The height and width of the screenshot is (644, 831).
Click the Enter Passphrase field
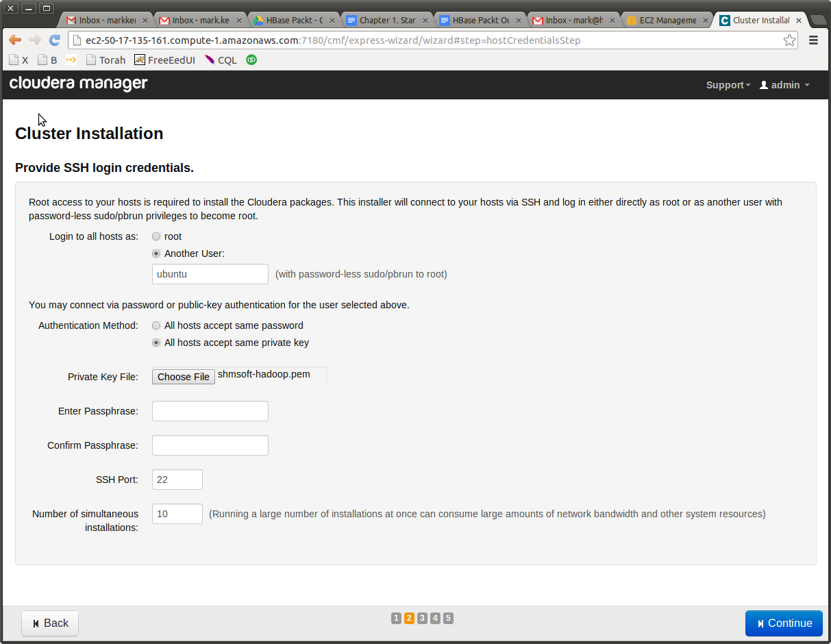coord(210,411)
